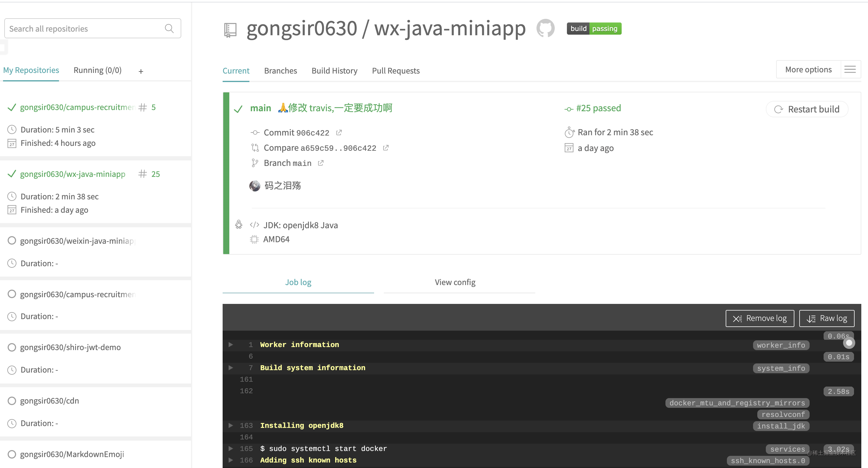Click the build passing badge
868x468 pixels.
click(x=594, y=29)
